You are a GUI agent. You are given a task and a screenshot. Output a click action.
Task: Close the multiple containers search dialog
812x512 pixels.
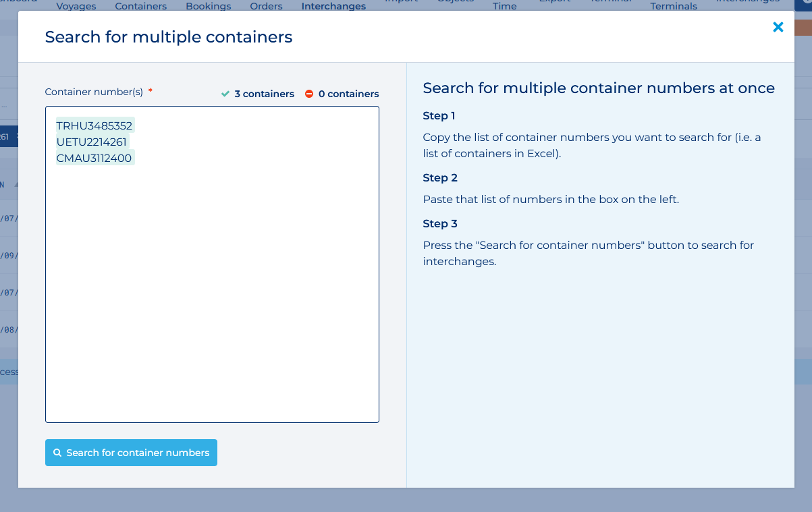[778, 27]
